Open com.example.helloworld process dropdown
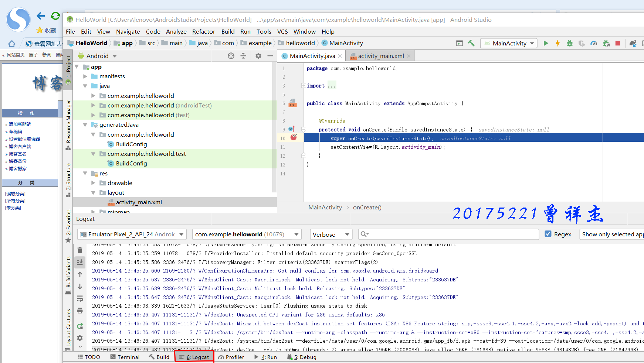The height and width of the screenshot is (363, 644). tap(247, 234)
